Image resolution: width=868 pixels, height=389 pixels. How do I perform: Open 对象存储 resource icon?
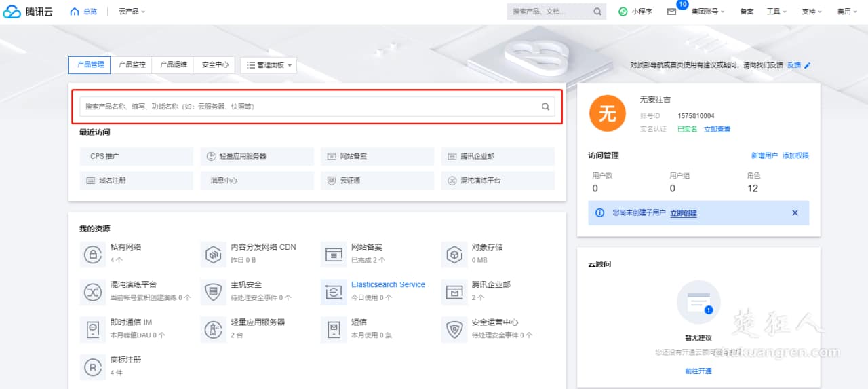[454, 254]
